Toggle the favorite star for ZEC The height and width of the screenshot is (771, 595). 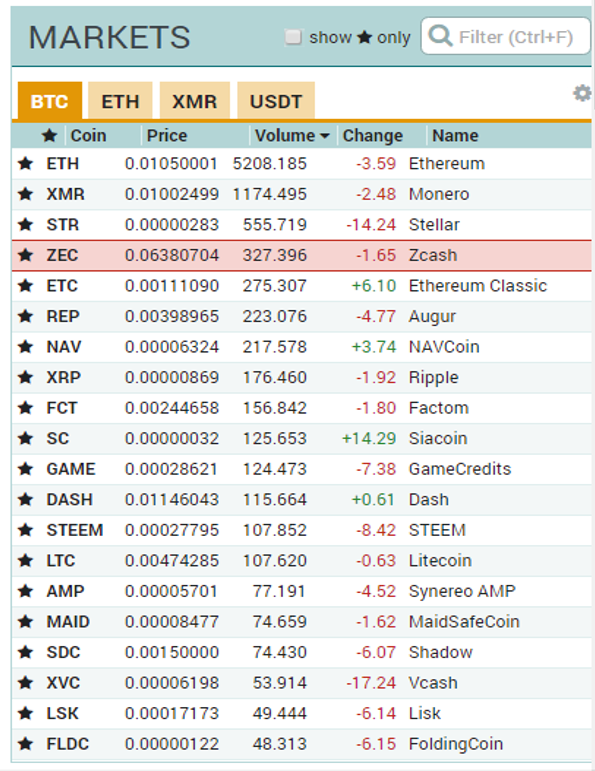point(26,255)
